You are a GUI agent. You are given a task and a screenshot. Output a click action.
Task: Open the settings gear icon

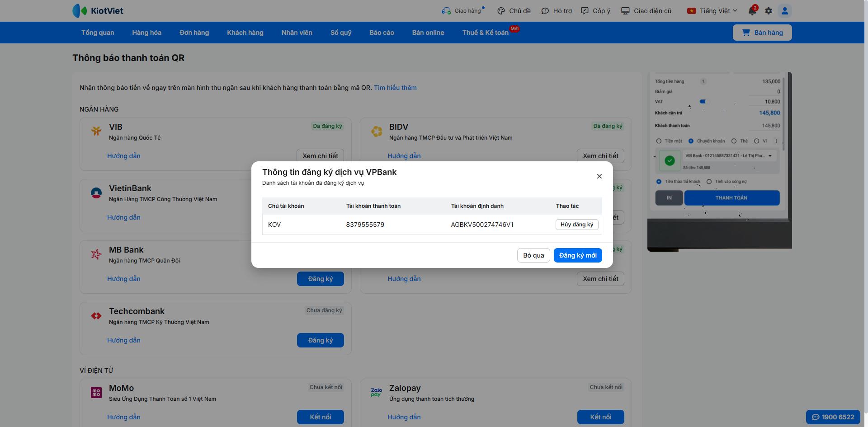point(769,11)
